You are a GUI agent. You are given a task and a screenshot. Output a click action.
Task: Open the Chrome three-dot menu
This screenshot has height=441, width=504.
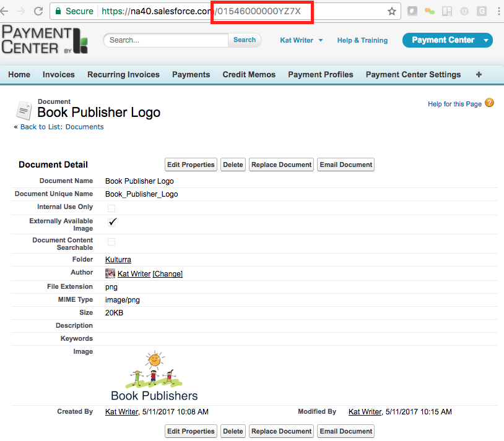(498, 11)
